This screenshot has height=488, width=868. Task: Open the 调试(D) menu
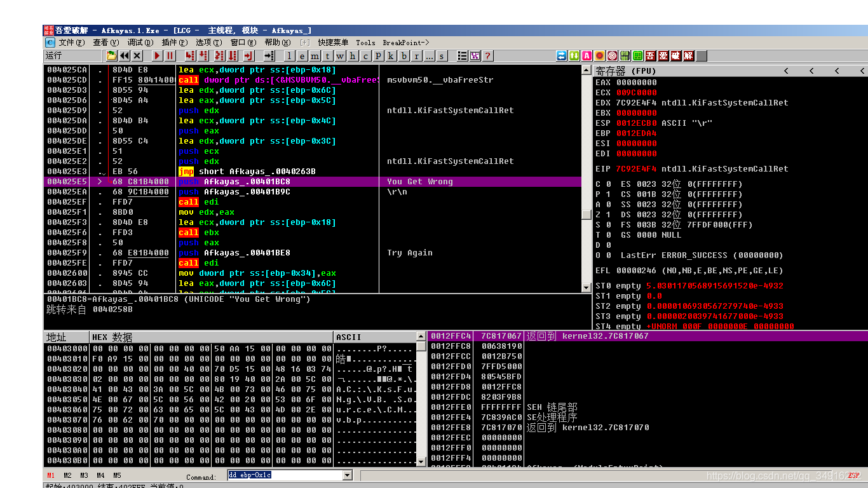140,43
